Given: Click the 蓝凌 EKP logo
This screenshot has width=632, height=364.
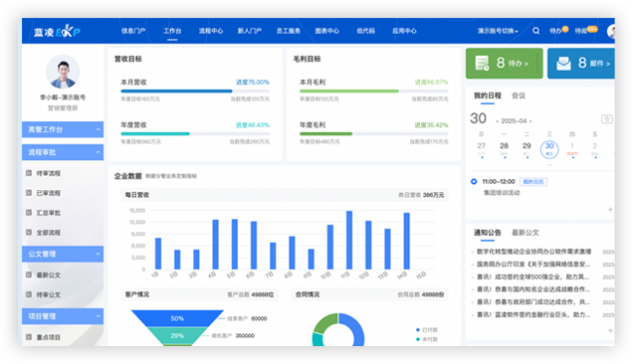Looking at the screenshot, I should (x=57, y=31).
